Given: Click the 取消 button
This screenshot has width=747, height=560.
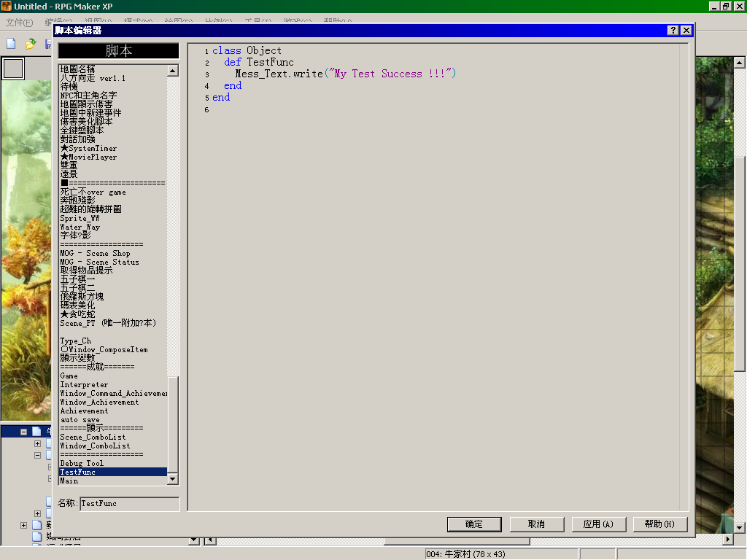Looking at the screenshot, I should pyautogui.click(x=536, y=524).
